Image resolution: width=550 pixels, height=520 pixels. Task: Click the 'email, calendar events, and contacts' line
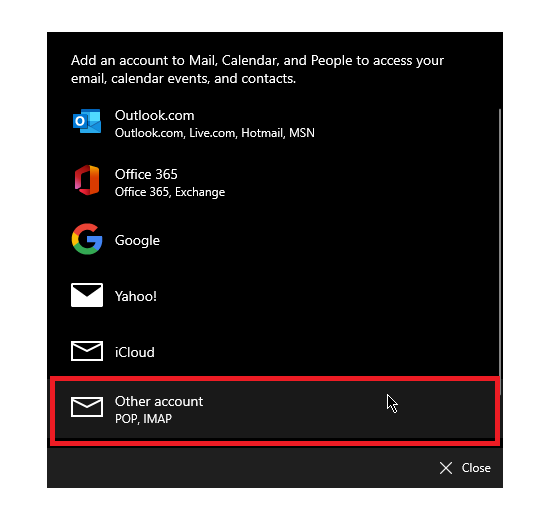[x=183, y=79]
